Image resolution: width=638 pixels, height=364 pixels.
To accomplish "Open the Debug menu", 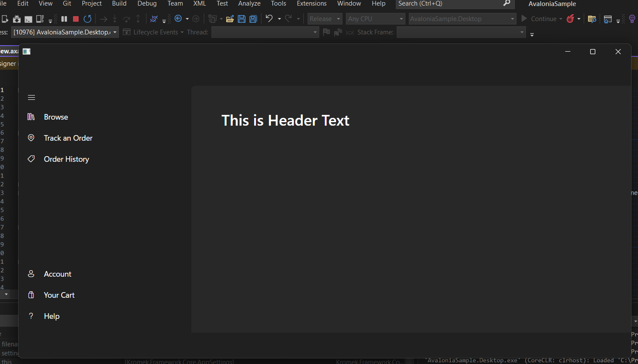I will (147, 3).
